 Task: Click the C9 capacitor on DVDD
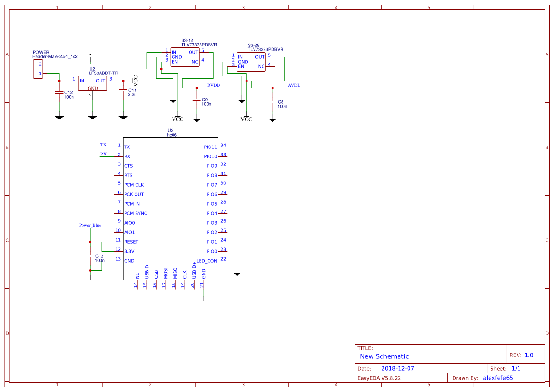[x=197, y=100]
